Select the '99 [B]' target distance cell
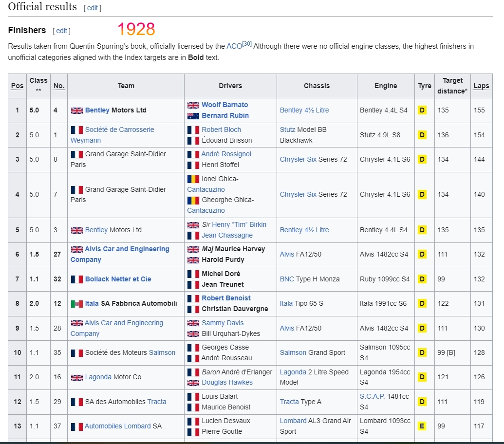Image resolution: width=504 pixels, height=444 pixels. click(452, 353)
